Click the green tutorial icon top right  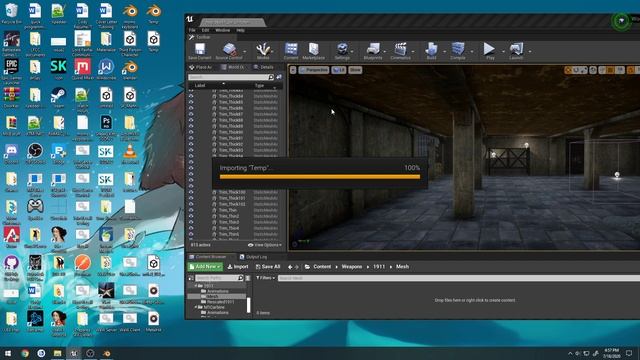(x=621, y=20)
